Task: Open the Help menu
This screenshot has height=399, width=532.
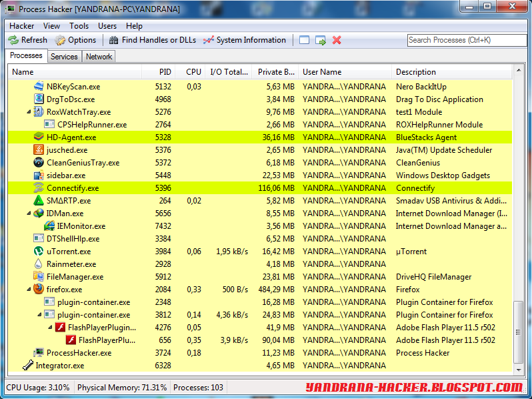Action: point(135,26)
